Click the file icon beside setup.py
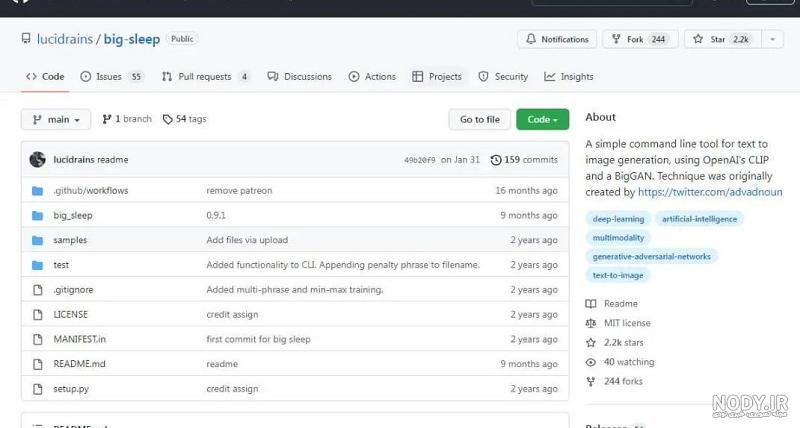The image size is (800, 428). click(37, 389)
